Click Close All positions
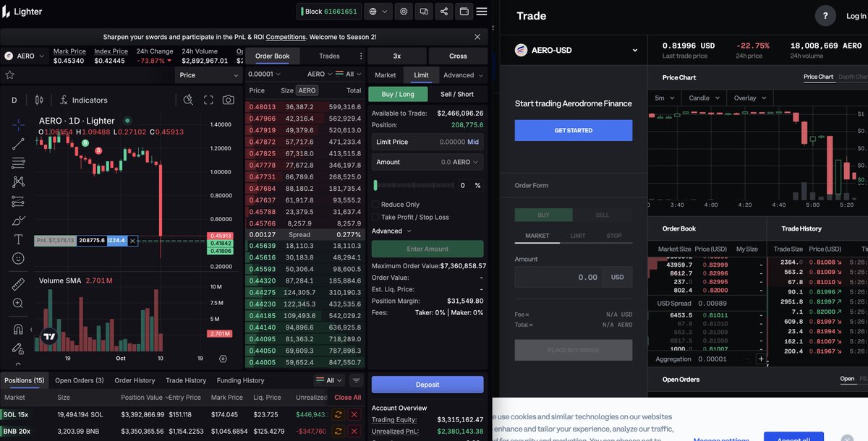Screen dimensions: 868x441 pos(347,398)
